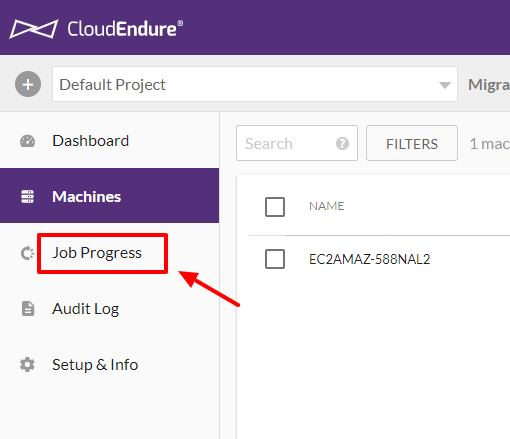This screenshot has width=510, height=439.
Task: Toggle the select-all checkbox beside NAME
Action: 275,207
